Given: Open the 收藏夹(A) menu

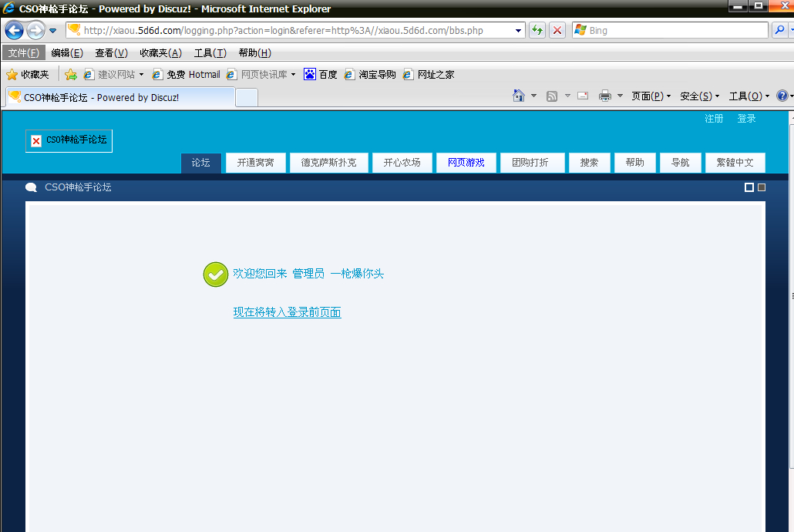Looking at the screenshot, I should point(160,52).
